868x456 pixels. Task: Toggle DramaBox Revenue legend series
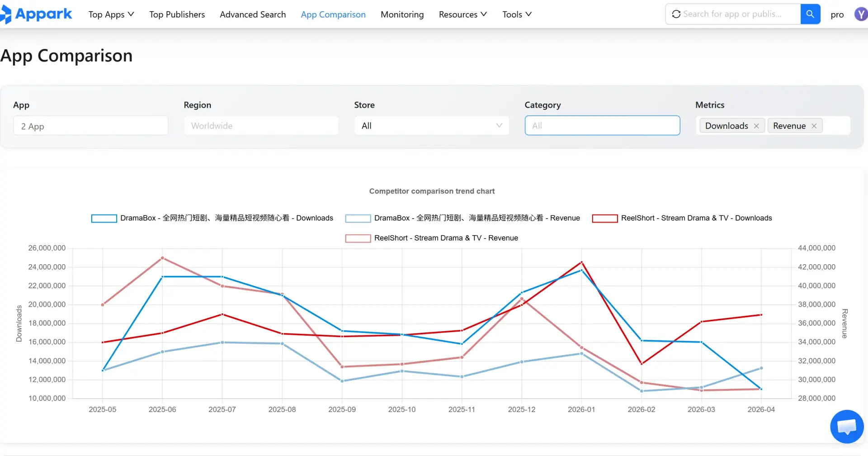(x=462, y=218)
